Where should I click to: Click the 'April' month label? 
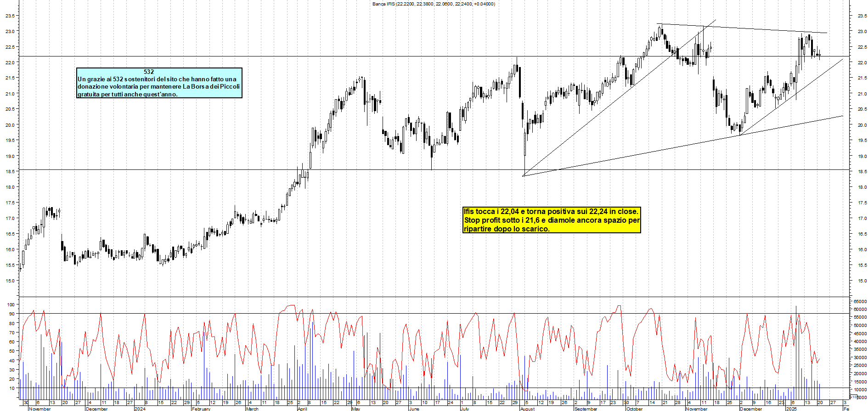pyautogui.click(x=302, y=409)
